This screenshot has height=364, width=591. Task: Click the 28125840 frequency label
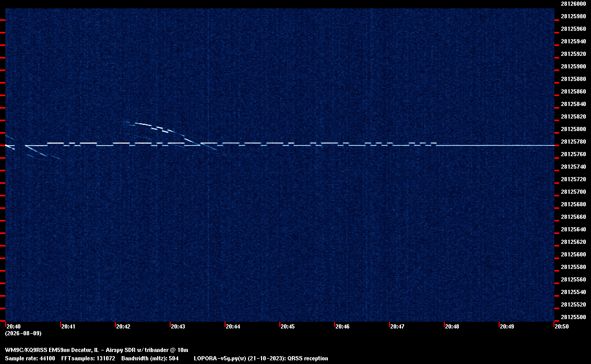[x=573, y=104]
